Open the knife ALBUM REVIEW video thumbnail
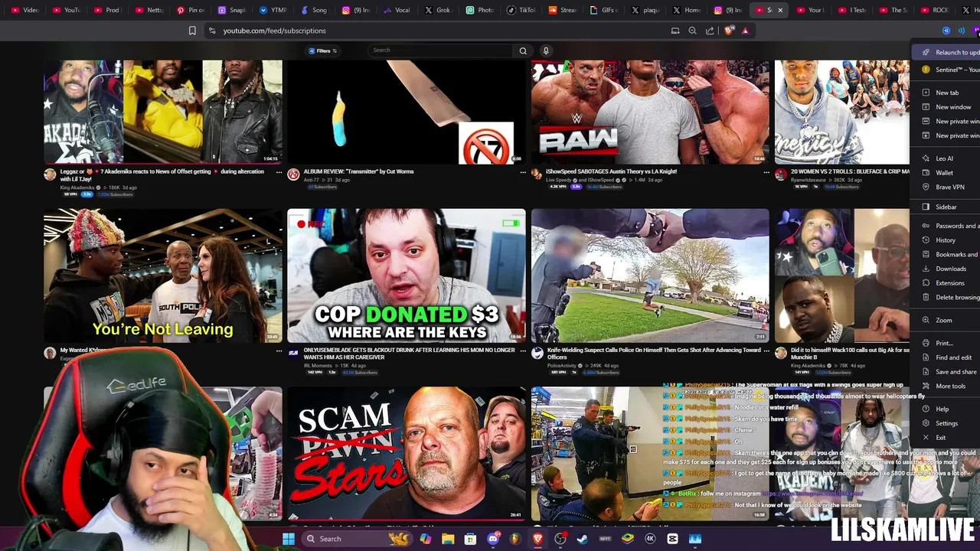Image resolution: width=980 pixels, height=551 pixels. tap(407, 112)
